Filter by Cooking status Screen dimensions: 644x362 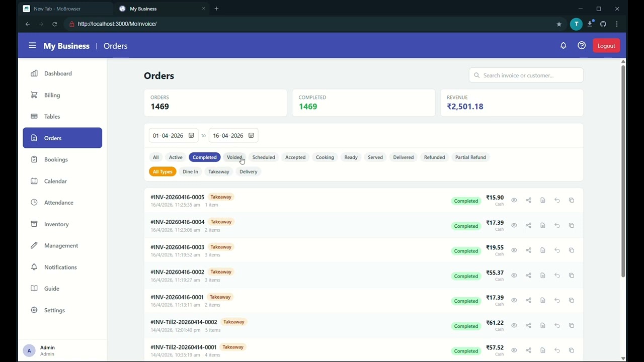pyautogui.click(x=325, y=157)
